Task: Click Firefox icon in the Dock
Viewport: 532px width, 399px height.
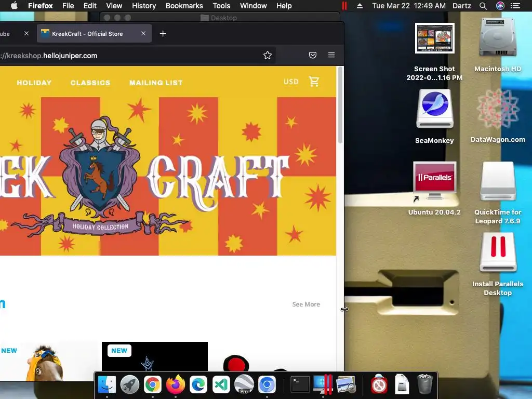Action: click(176, 385)
